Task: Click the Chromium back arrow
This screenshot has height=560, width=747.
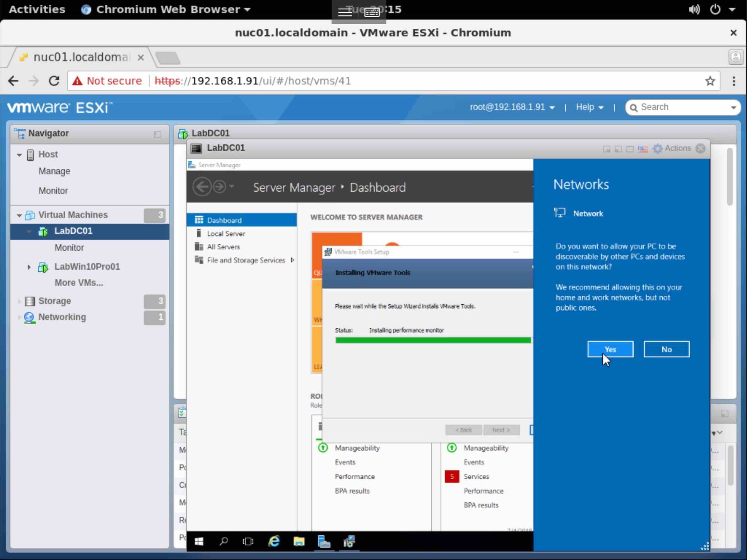Action: [x=13, y=81]
